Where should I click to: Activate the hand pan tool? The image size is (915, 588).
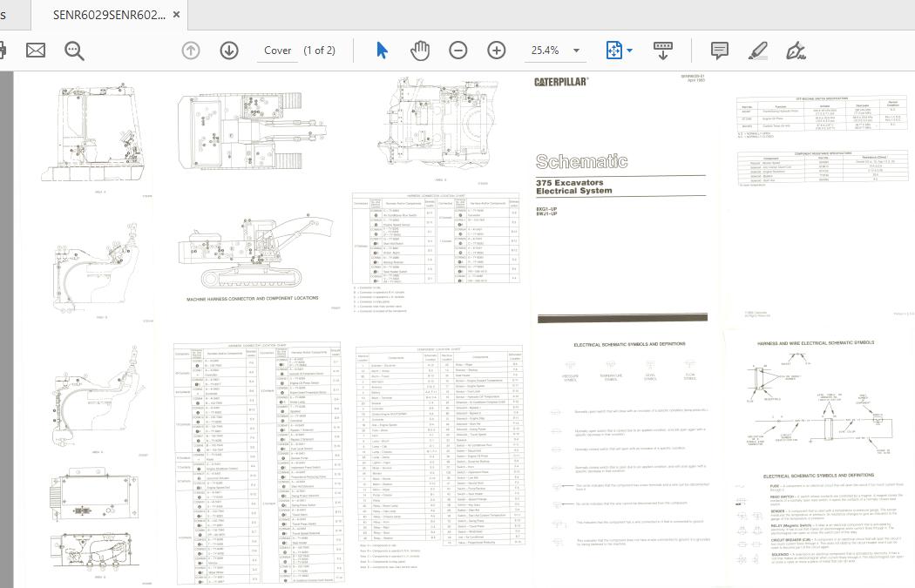pos(419,51)
